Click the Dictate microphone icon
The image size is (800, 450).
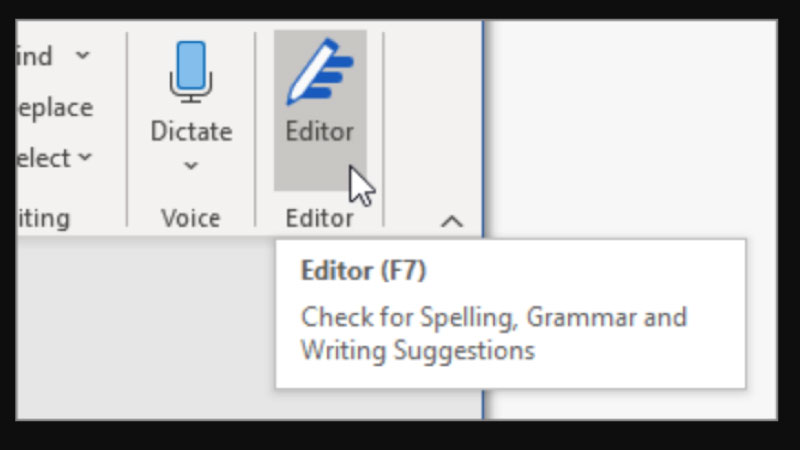(190, 71)
